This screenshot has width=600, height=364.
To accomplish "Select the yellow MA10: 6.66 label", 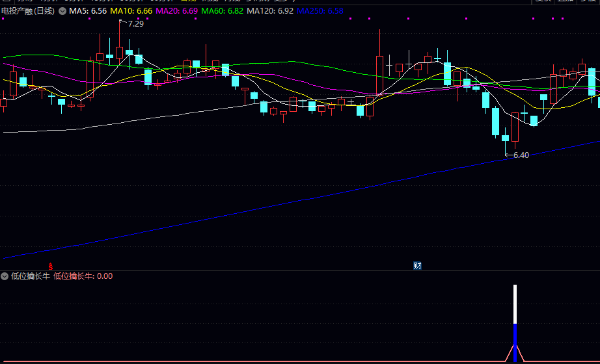I will tap(131, 11).
